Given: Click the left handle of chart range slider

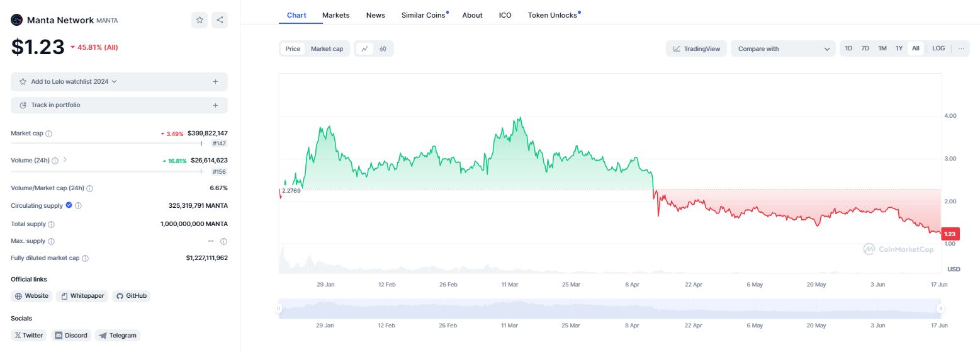Looking at the screenshot, I should pyautogui.click(x=279, y=308).
